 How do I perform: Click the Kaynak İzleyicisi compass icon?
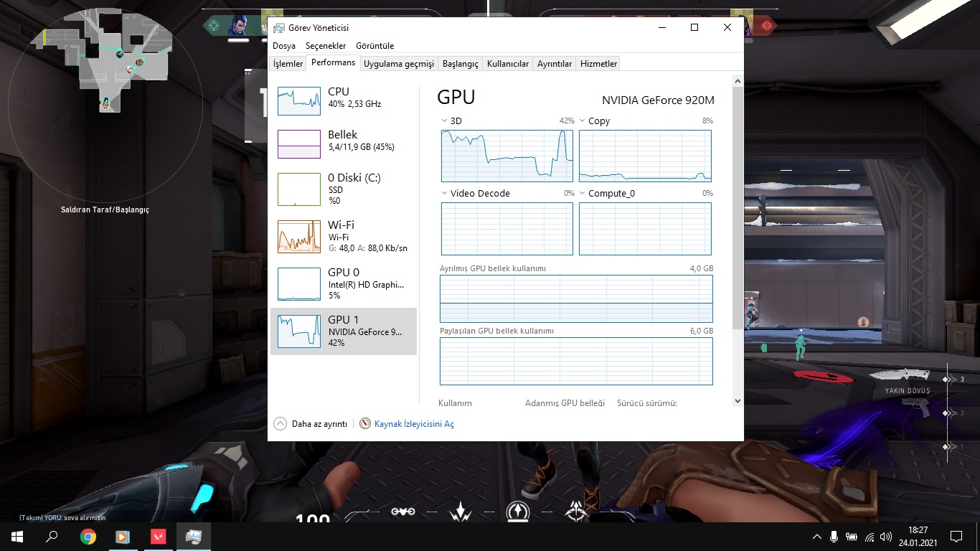point(365,424)
